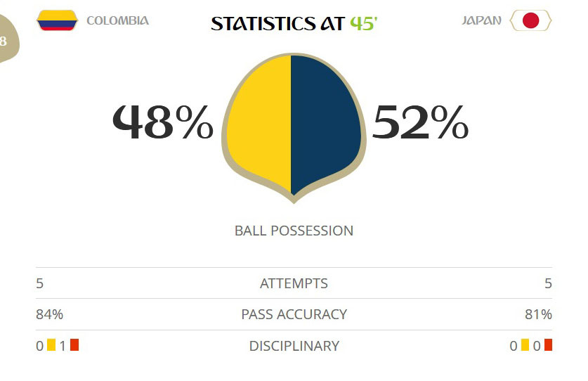
Task: Click the Statistics at 45' heading
Action: click(294, 23)
